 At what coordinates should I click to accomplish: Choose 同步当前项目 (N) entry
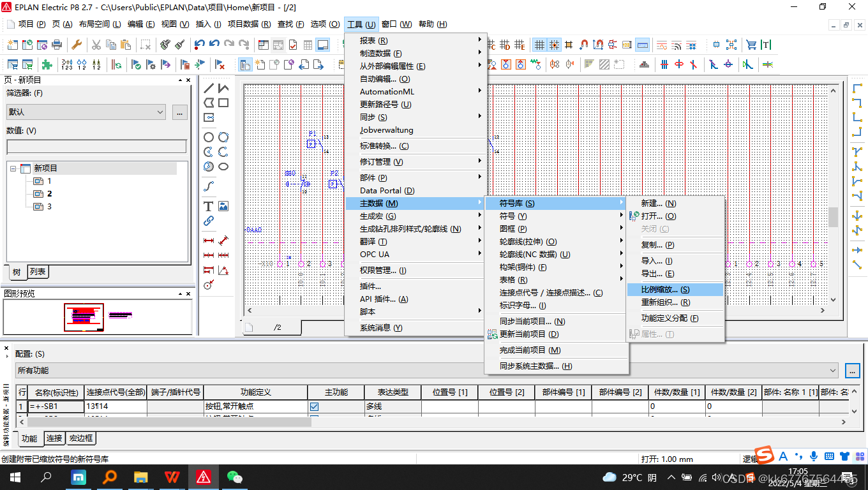[555, 321]
